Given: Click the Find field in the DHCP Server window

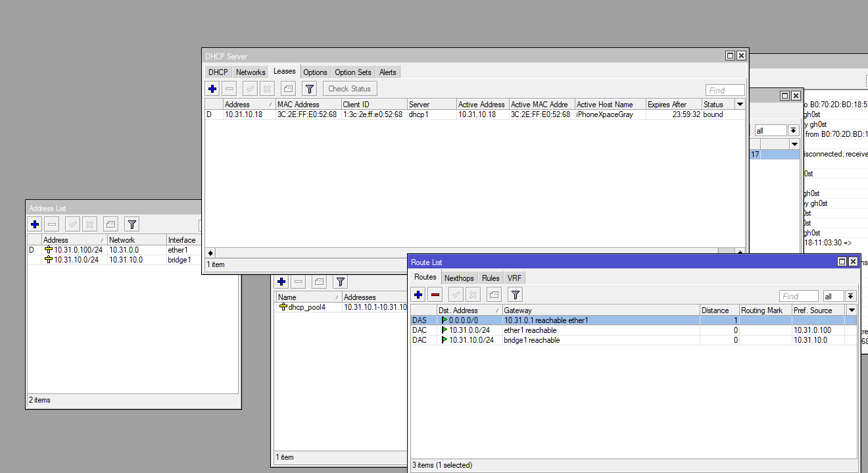Looking at the screenshot, I should [x=725, y=90].
